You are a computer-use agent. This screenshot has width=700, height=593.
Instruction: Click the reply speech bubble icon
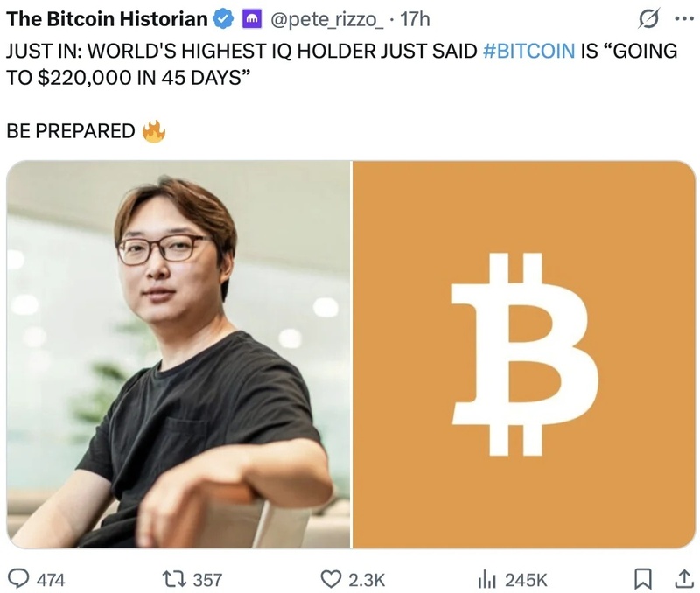[x=19, y=579]
